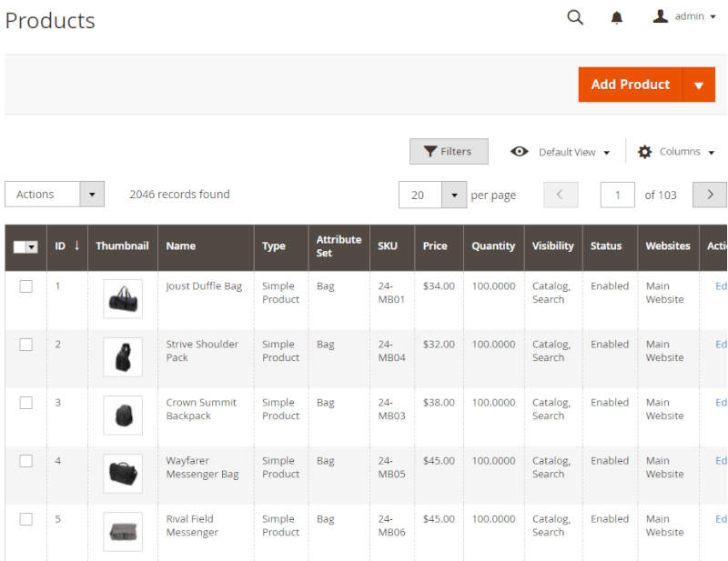View admin notifications bell
The height and width of the screenshot is (561, 728).
[x=617, y=17]
